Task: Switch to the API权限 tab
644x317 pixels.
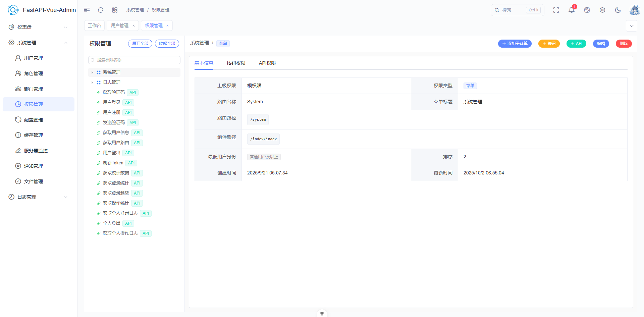Action: (267, 63)
